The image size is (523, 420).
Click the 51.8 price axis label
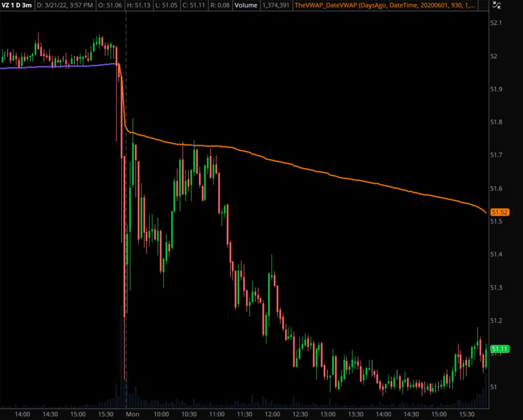coord(496,122)
